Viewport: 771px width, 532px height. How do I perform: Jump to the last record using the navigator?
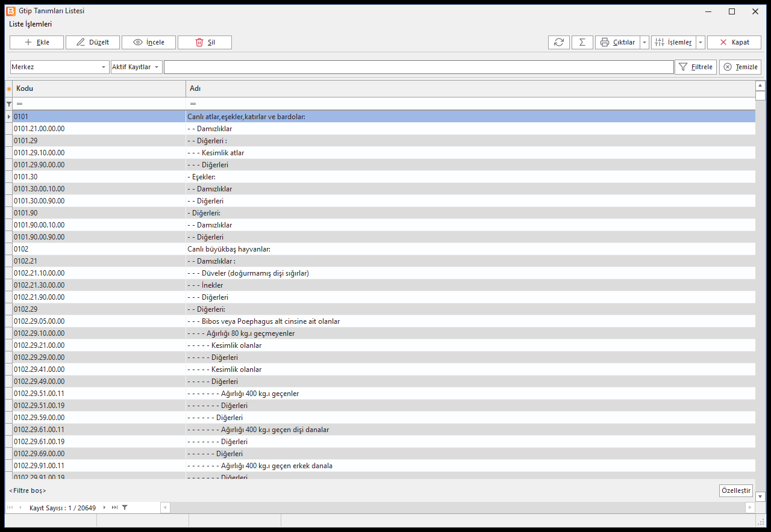(x=114, y=508)
